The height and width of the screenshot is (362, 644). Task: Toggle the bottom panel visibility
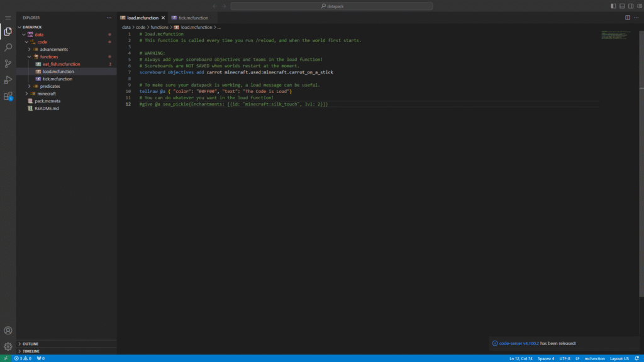tap(622, 6)
